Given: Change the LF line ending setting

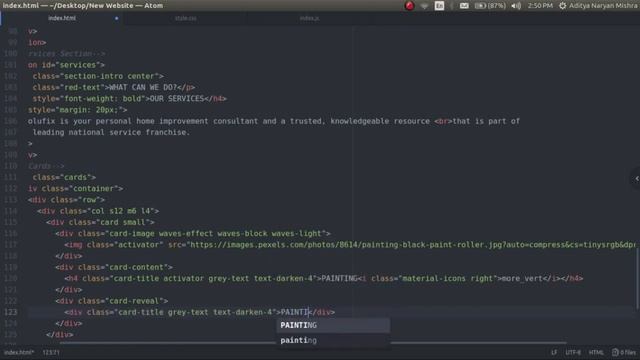Looking at the screenshot, I should click(554, 352).
